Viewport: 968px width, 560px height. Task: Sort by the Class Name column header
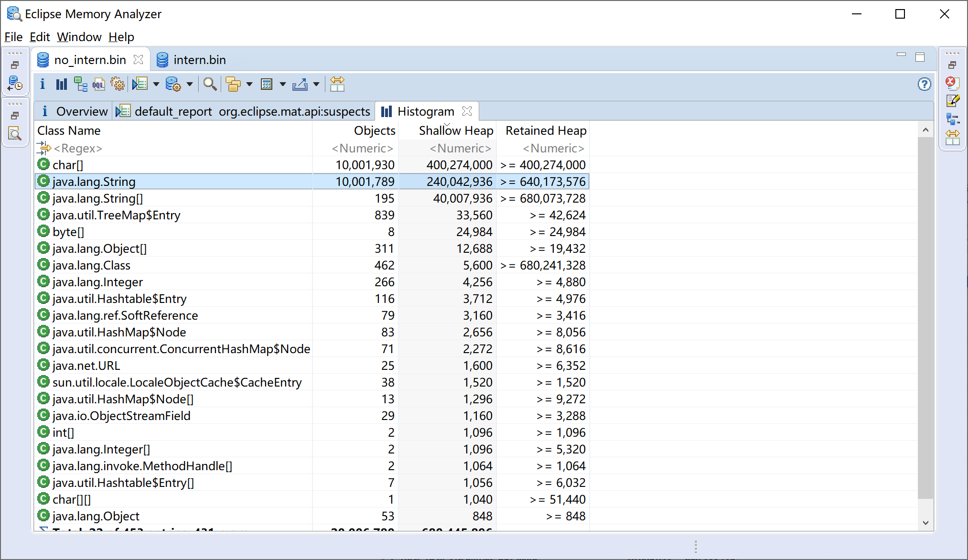click(173, 130)
